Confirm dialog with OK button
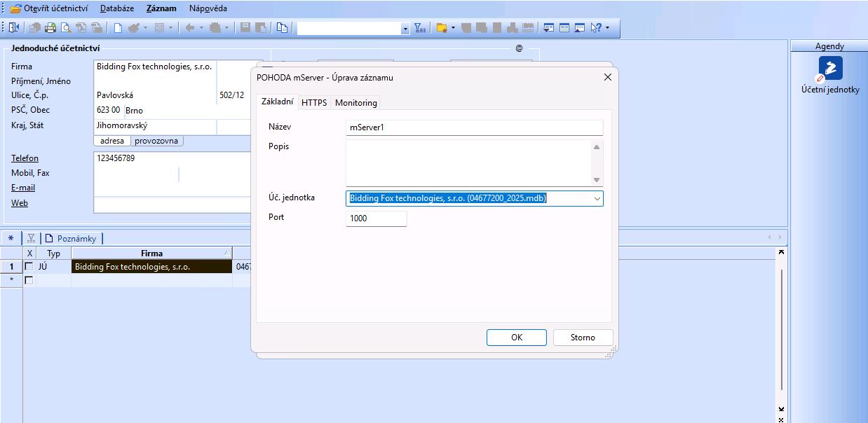The height and width of the screenshot is (423, 868). click(x=516, y=338)
